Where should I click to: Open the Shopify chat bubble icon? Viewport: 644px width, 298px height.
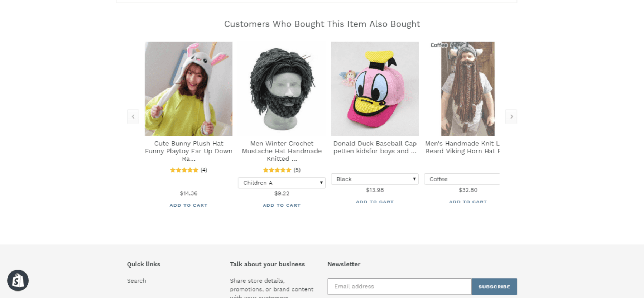(x=18, y=280)
